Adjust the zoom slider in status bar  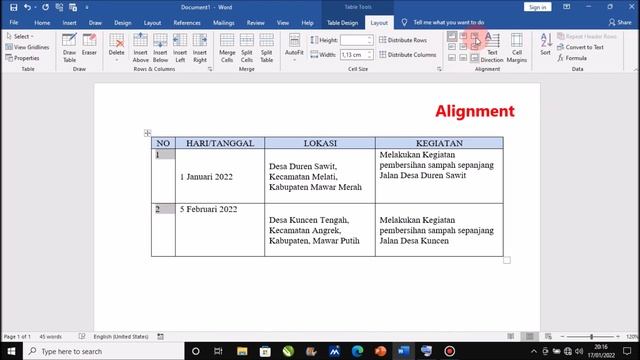tap(591, 336)
